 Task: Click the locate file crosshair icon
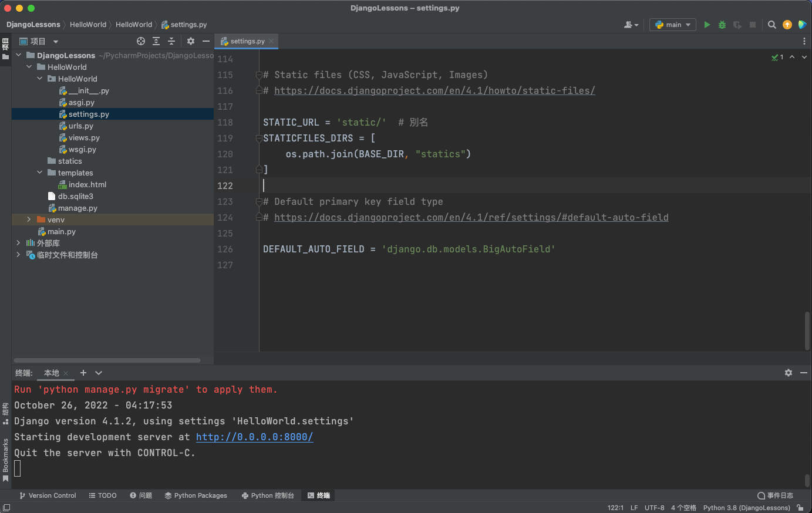point(141,41)
